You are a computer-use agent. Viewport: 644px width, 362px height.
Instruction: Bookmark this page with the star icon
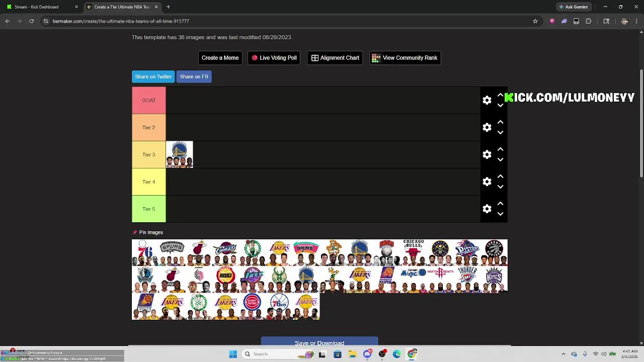coord(535,21)
